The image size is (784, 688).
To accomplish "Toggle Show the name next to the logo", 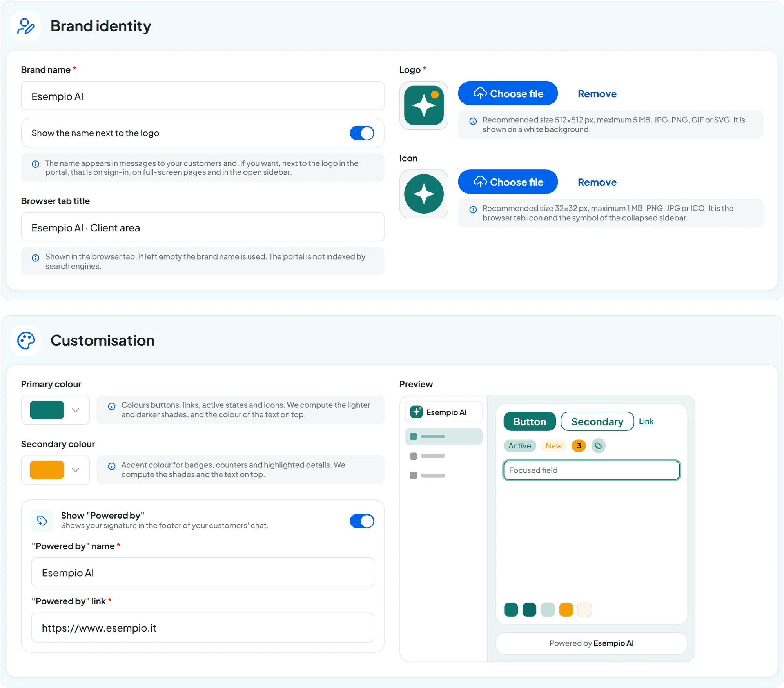I will (362, 133).
